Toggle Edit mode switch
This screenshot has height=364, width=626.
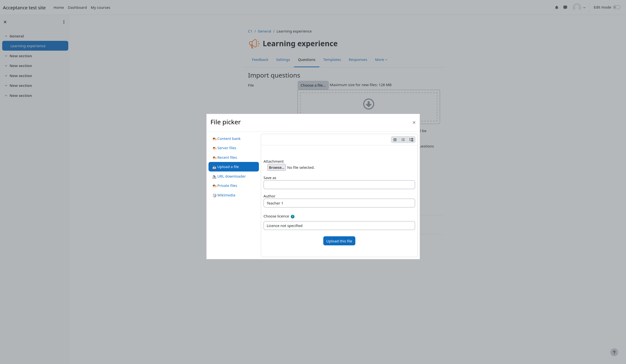616,7
